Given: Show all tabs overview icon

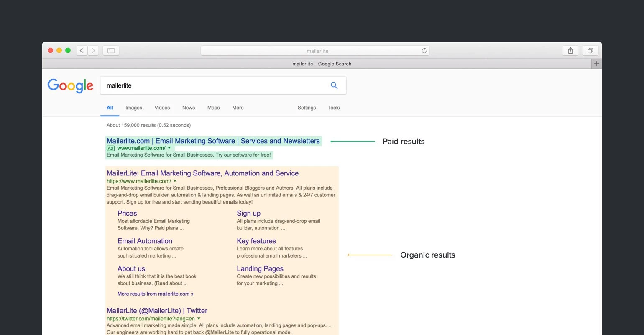Looking at the screenshot, I should click(x=590, y=51).
